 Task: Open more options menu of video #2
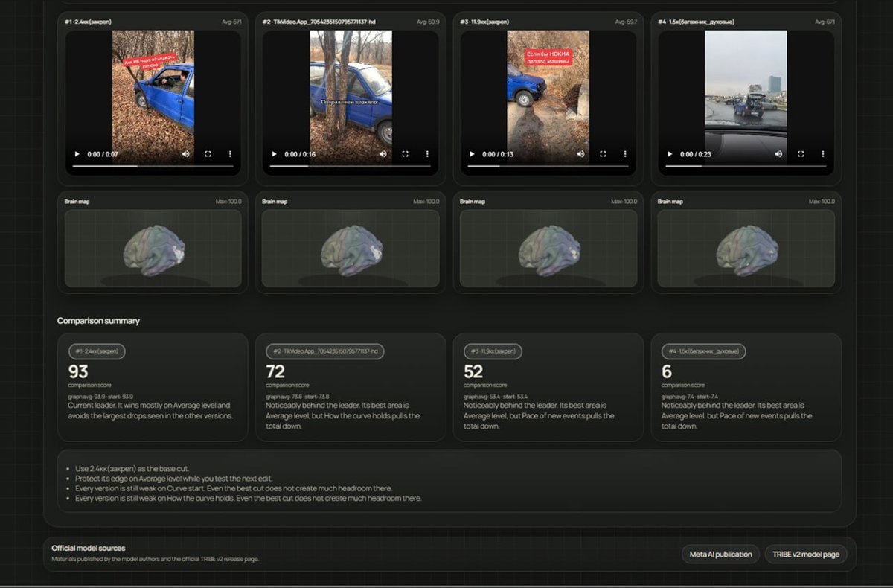coord(427,154)
